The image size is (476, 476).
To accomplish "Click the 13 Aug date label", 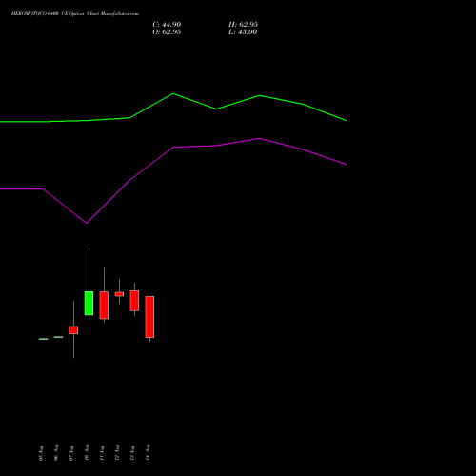I will click(132, 453).
